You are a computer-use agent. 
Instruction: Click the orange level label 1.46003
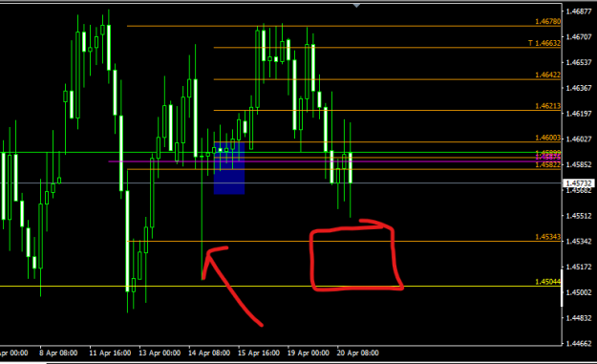click(547, 138)
